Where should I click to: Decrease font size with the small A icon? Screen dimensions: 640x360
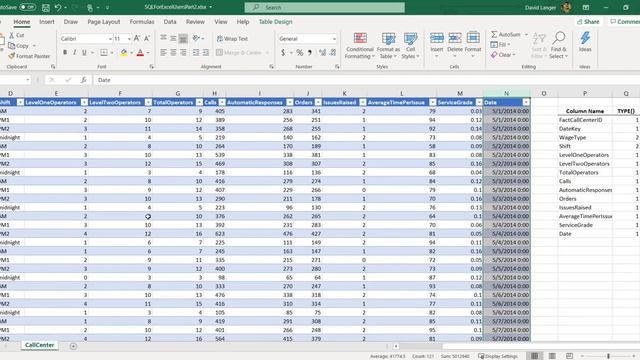[147, 38]
